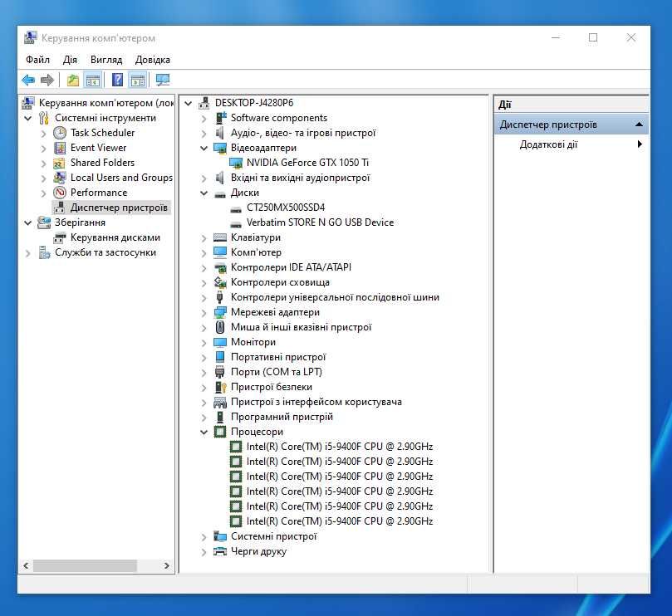Click the Up one level folder icon
Image resolution: width=672 pixels, height=616 pixels.
(x=73, y=80)
